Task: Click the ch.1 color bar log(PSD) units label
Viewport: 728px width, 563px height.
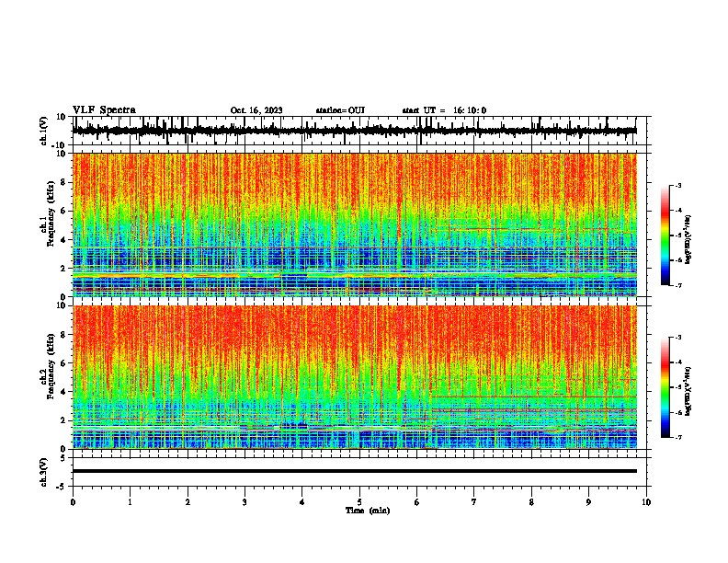Action: pyautogui.click(x=688, y=240)
